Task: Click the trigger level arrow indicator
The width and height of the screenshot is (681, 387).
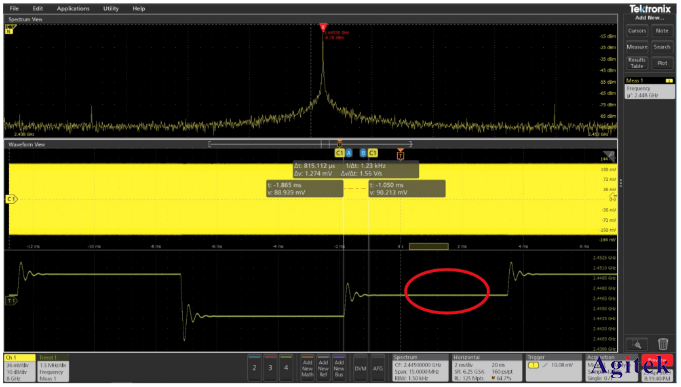Action: pos(613,197)
